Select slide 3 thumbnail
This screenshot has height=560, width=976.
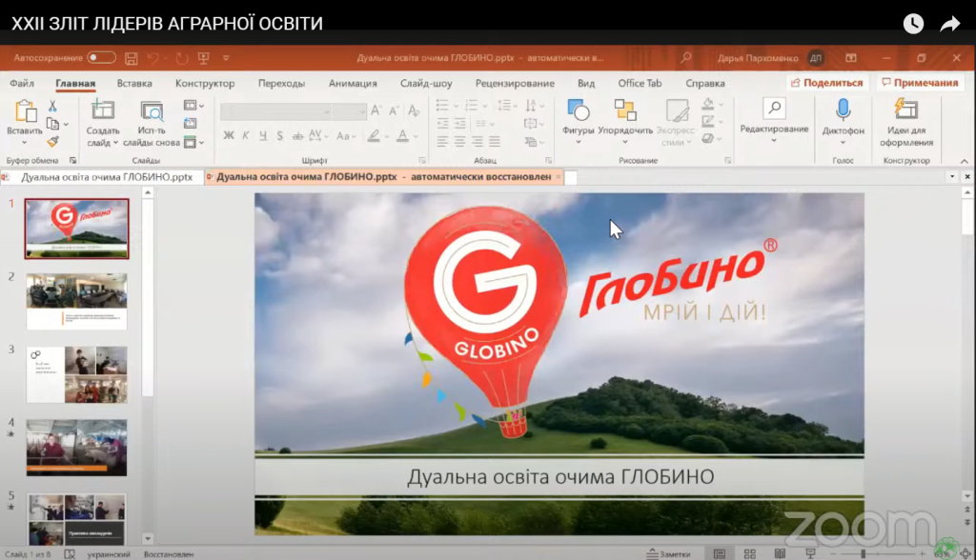coord(76,374)
